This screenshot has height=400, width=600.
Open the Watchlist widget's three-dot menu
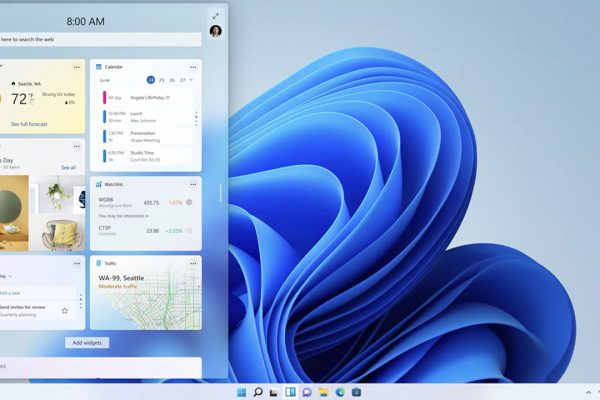pos(193,184)
